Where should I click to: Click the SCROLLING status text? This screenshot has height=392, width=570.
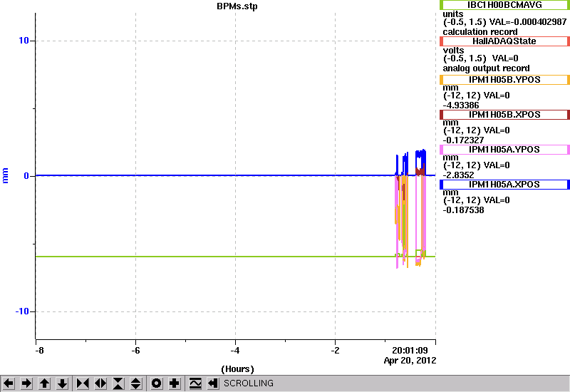point(248,383)
